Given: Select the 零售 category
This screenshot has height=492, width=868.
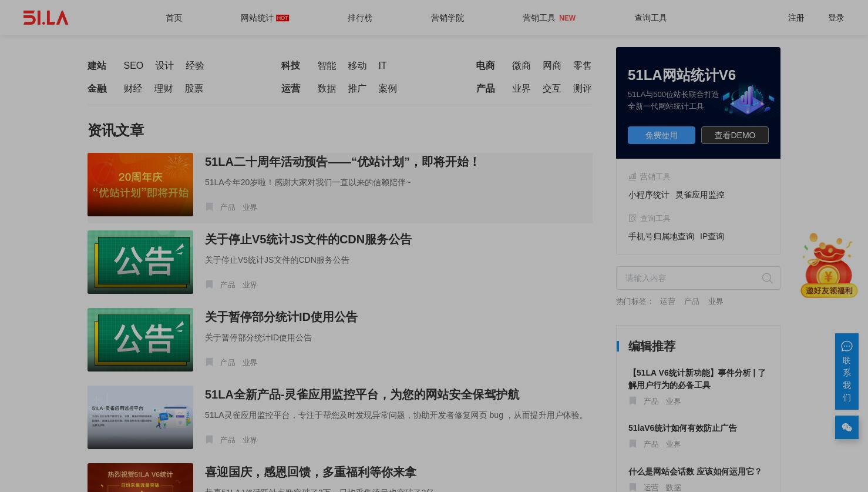Looking at the screenshot, I should click(x=583, y=65).
